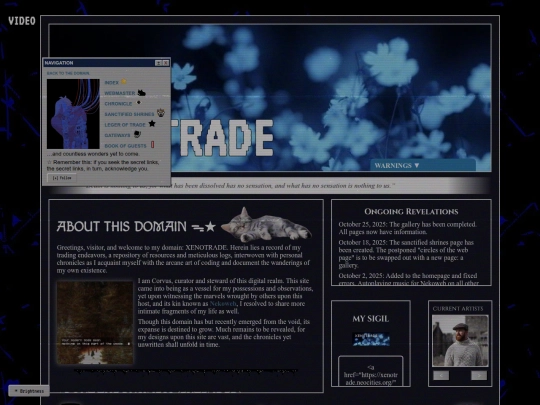This screenshot has width=540, height=405.
Task: Click the 'MY SIGIL' heading
Action: point(371,319)
